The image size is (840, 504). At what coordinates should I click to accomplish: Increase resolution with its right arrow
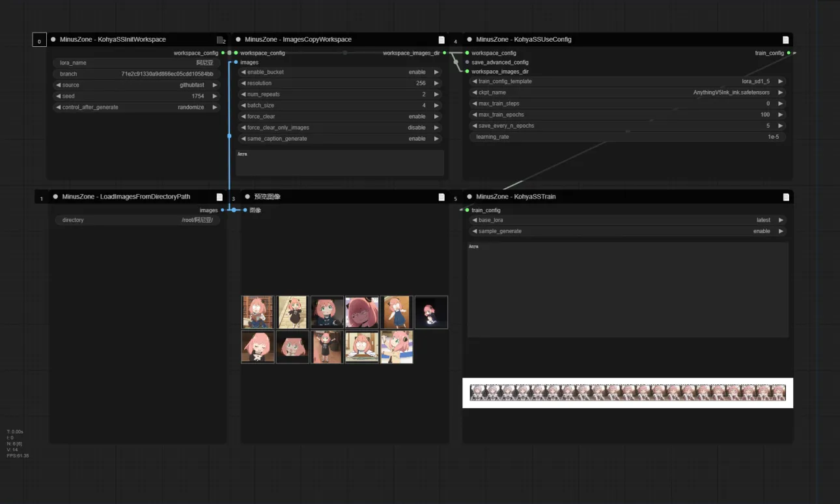[x=436, y=83]
